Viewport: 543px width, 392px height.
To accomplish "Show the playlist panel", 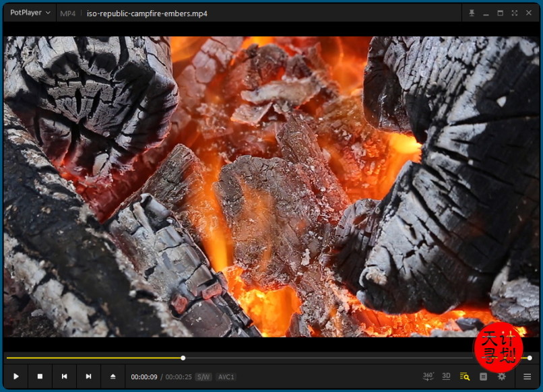I will pos(527,377).
